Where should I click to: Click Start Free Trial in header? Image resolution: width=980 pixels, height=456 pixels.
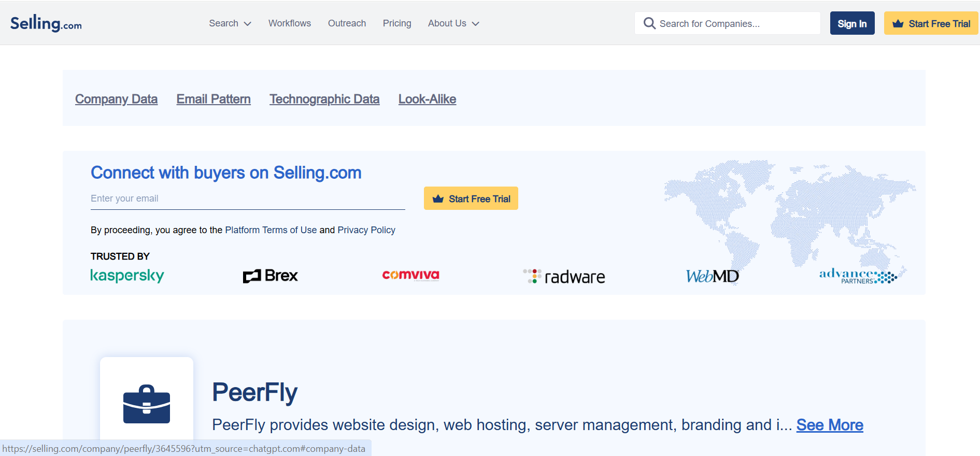[x=931, y=23]
